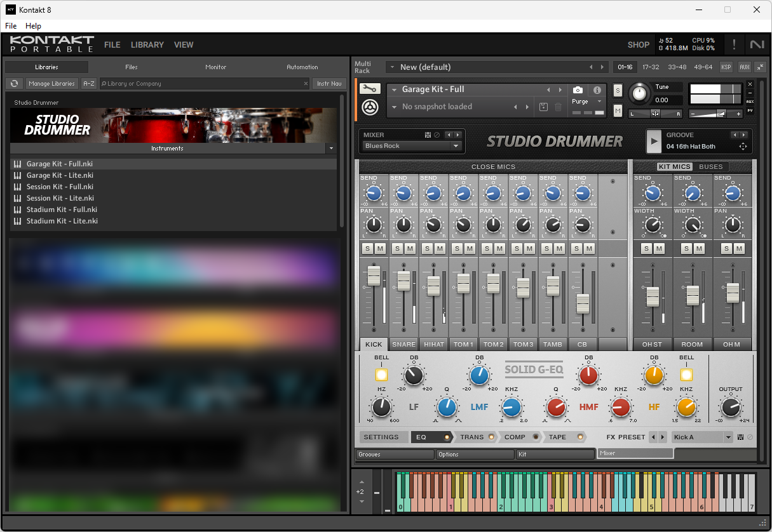The height and width of the screenshot is (532, 772).
Task: Remove the Garage Kit instrument with X
Action: pos(750,84)
